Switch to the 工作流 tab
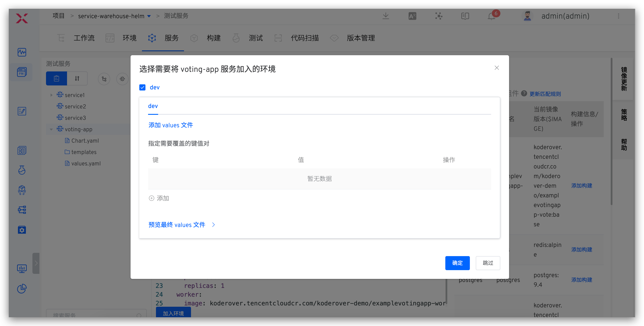 coord(76,38)
